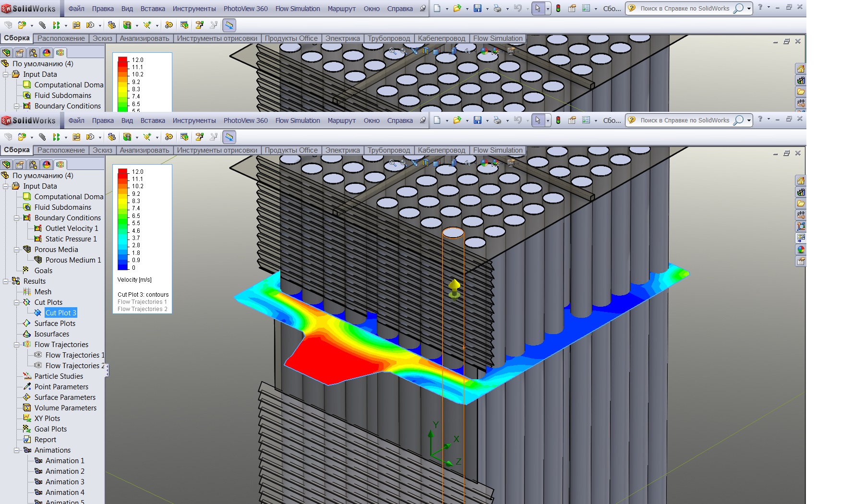Open the help search dropdown arrow in lower window
The width and height of the screenshot is (864, 504).
pos(749,120)
